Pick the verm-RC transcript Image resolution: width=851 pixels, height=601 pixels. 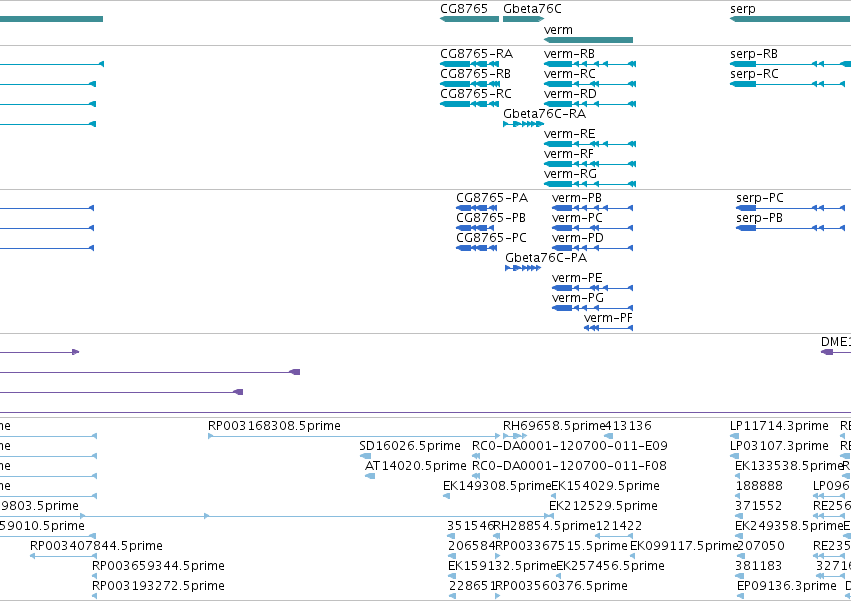(590, 84)
